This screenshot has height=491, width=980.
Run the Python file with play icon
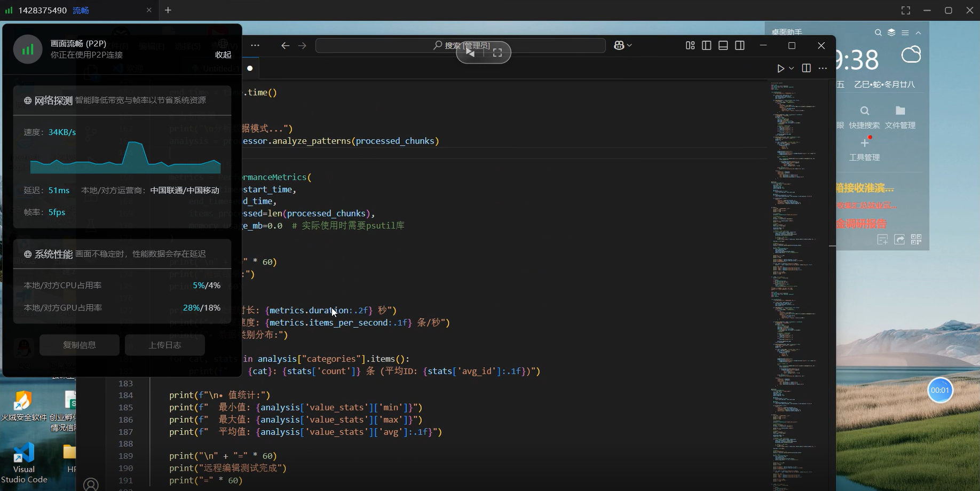780,68
